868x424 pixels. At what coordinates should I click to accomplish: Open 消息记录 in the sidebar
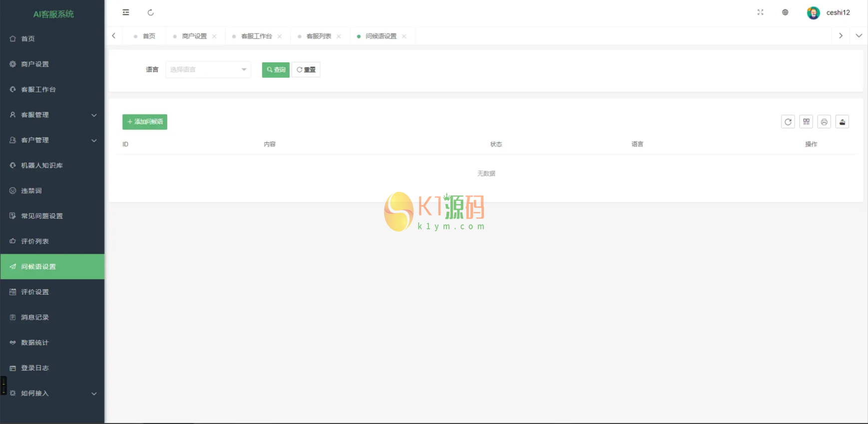(x=52, y=317)
